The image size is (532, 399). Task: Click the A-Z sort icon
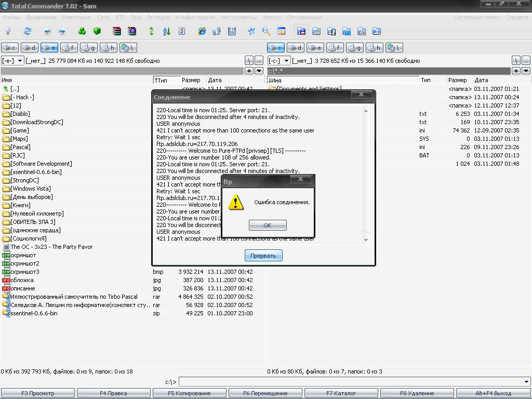pyautogui.click(x=167, y=32)
